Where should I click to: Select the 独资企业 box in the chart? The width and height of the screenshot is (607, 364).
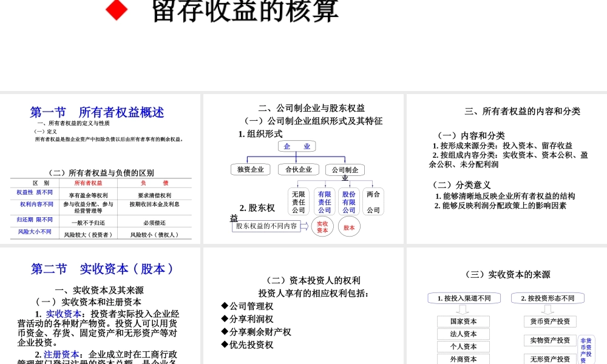pos(250,169)
